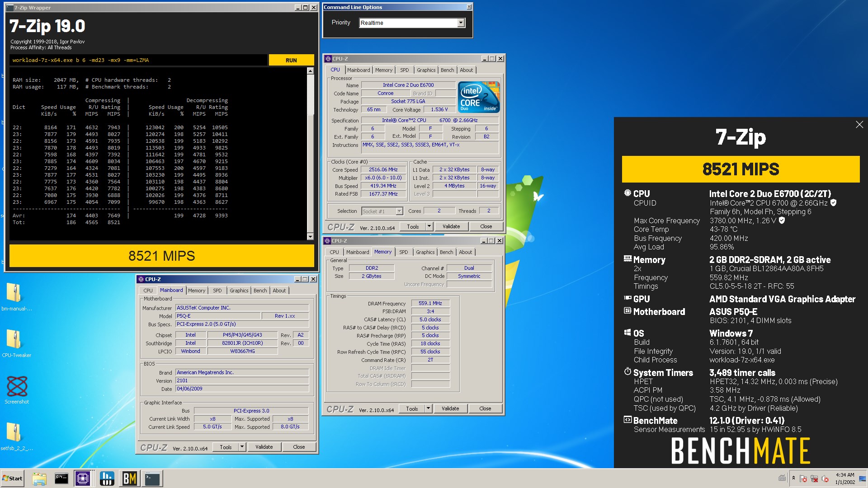Click the Start button
Image resolution: width=868 pixels, height=488 pixels.
pyautogui.click(x=12, y=479)
